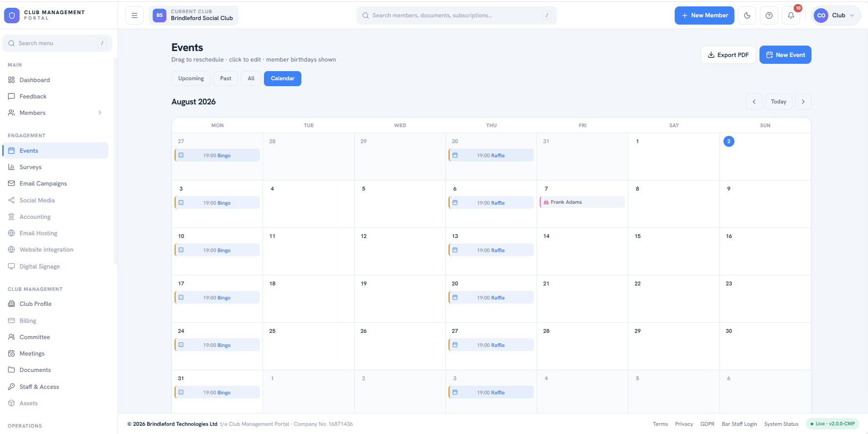The width and height of the screenshot is (868, 434).
Task: Go to previous month chevron
Action: [x=754, y=102]
